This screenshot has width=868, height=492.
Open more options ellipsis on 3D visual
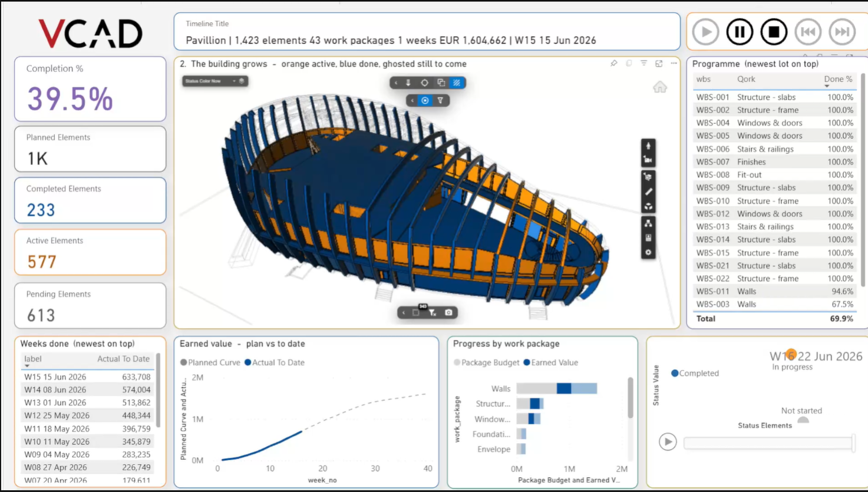click(674, 63)
